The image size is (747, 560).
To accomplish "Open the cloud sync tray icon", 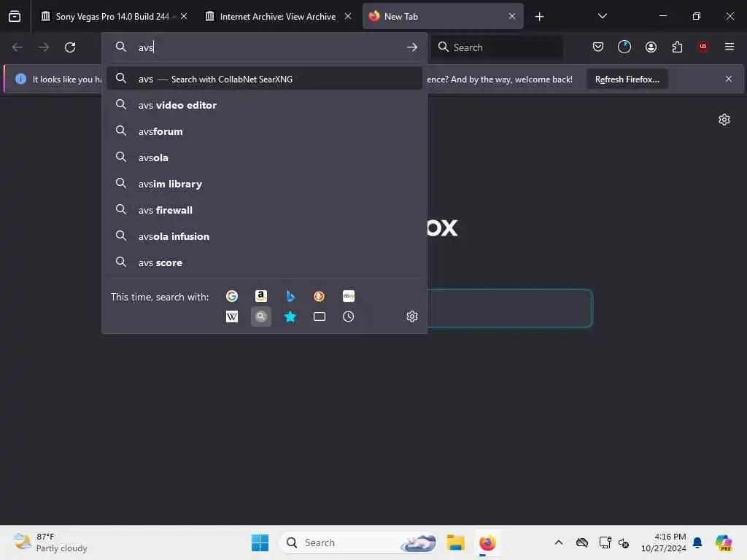I will coord(581,542).
